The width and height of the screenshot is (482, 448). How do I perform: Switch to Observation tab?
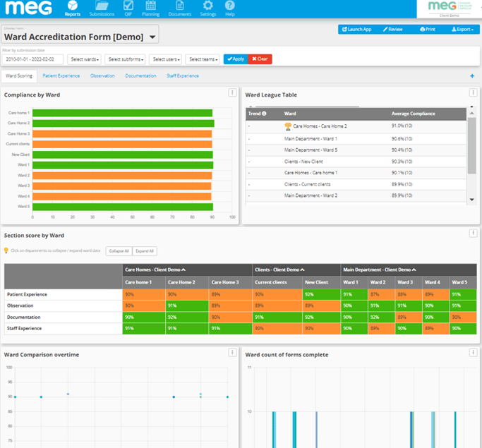click(102, 76)
